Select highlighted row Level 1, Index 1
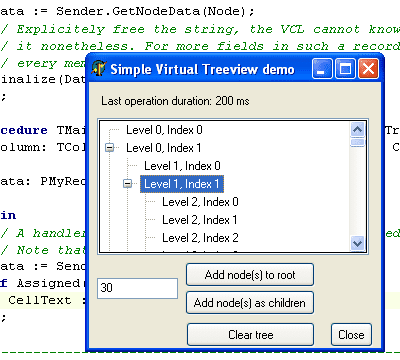Viewport: 400px width, 360px height. 182,184
